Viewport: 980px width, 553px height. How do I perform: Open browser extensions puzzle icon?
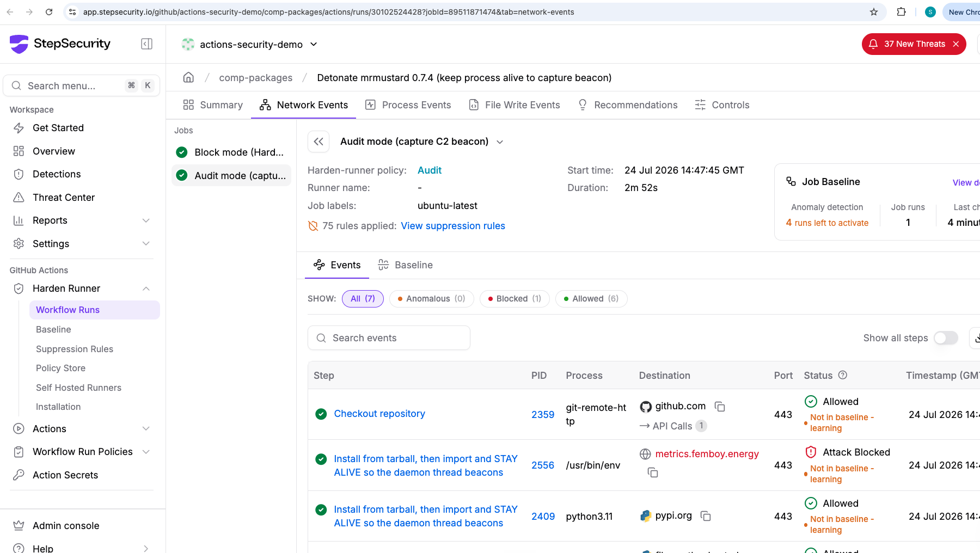[901, 12]
